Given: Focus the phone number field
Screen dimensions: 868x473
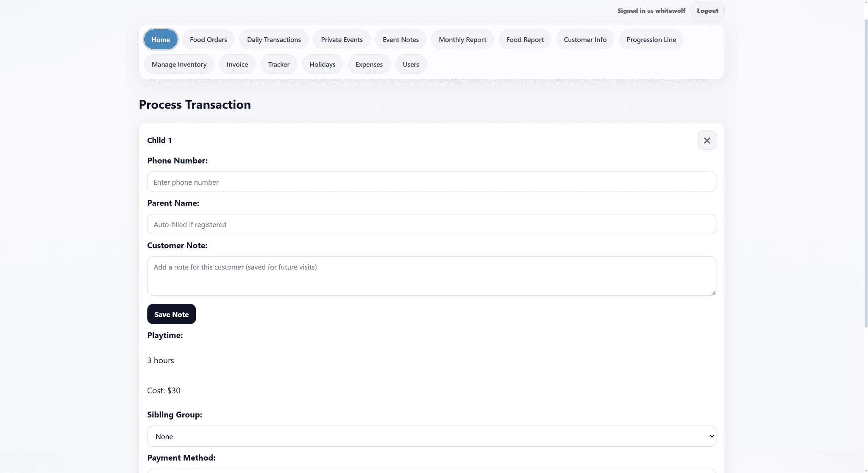Looking at the screenshot, I should click(x=431, y=182).
